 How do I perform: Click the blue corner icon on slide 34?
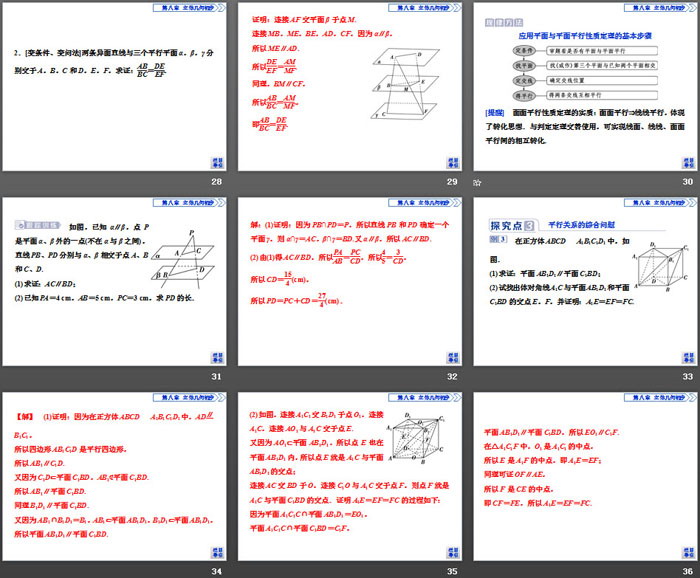tap(217, 553)
